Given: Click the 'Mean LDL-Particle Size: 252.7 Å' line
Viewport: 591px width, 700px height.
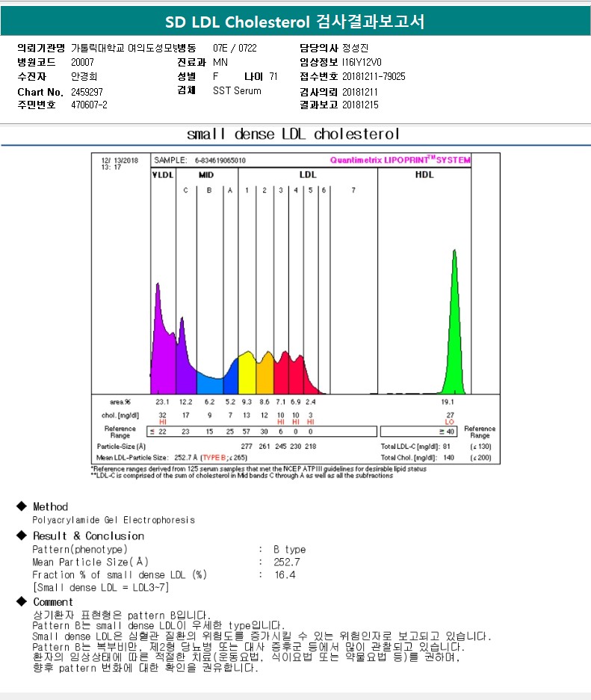Looking at the screenshot, I should click(171, 458).
